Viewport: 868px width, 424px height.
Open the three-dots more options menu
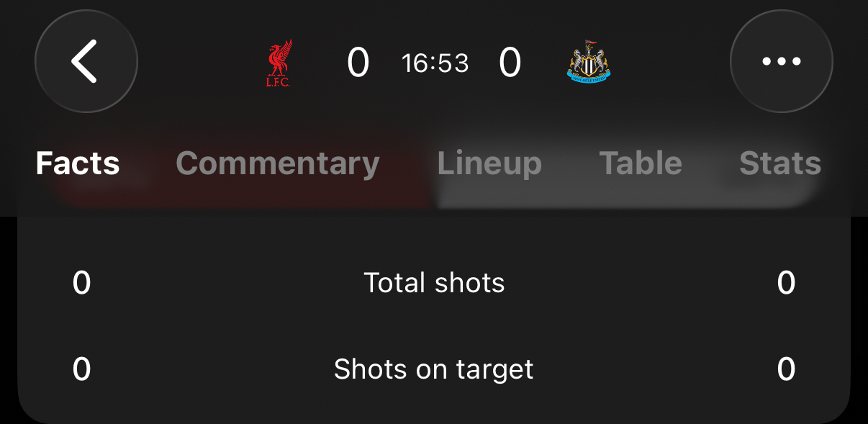[x=781, y=61]
